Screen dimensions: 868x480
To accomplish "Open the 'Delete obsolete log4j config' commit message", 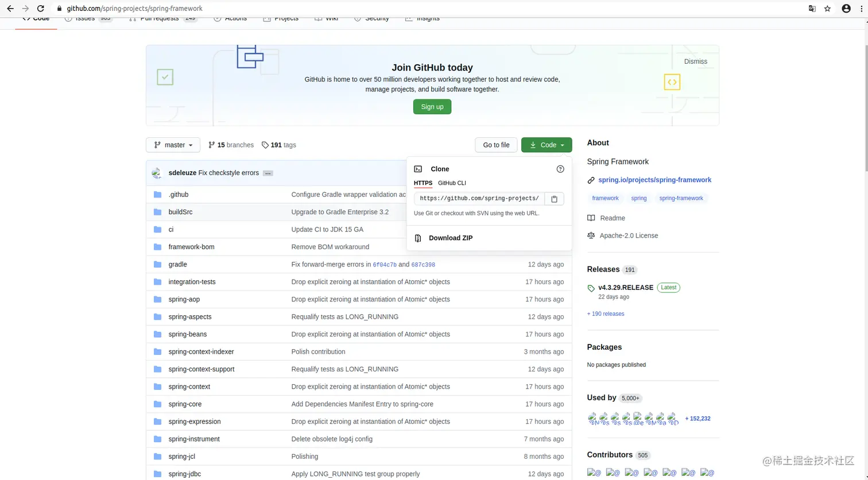I will point(332,439).
